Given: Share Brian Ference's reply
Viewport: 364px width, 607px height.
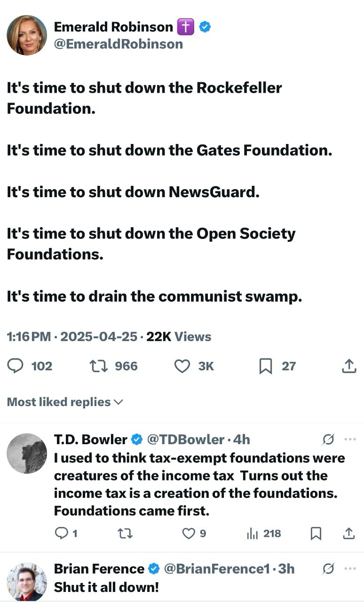Looking at the screenshot, I should [x=348, y=605].
